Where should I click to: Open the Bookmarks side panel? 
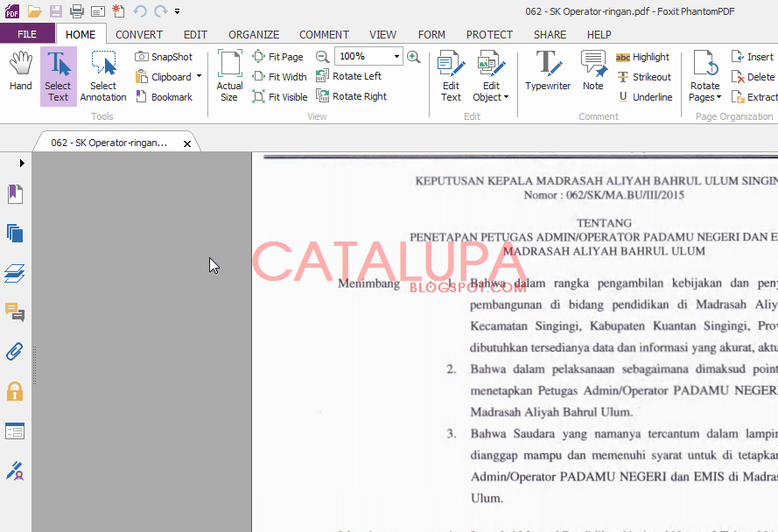[x=15, y=194]
